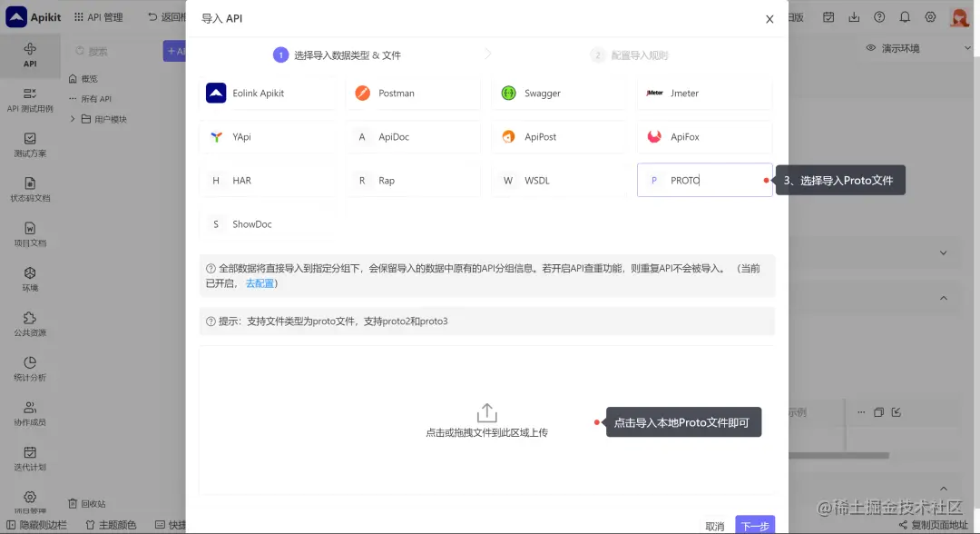Open 协作成员 in sidebar
This screenshot has width=980, height=534.
click(30, 414)
